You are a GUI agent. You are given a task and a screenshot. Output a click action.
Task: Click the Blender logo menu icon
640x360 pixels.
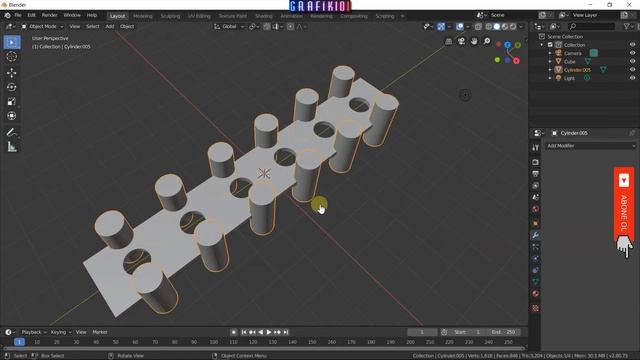[x=7, y=15]
